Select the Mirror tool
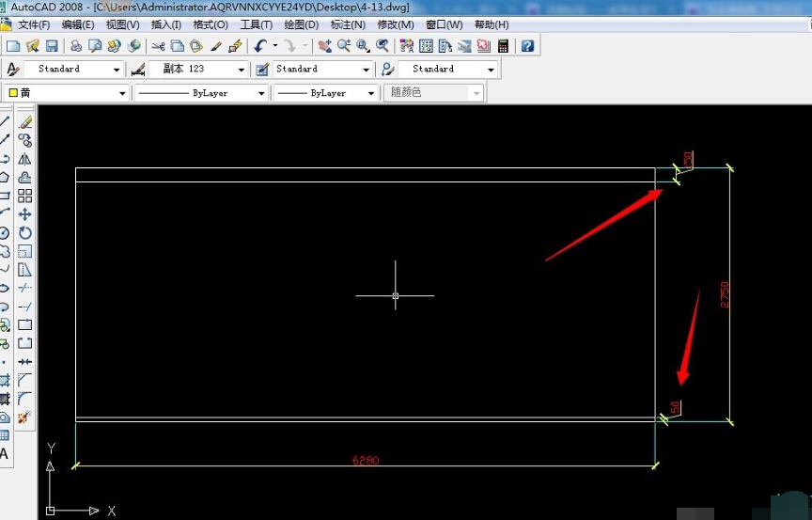812x520 pixels. click(24, 159)
